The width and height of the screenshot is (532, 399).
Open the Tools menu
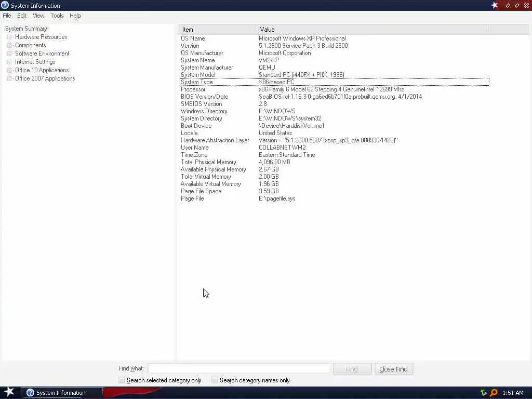coord(57,16)
